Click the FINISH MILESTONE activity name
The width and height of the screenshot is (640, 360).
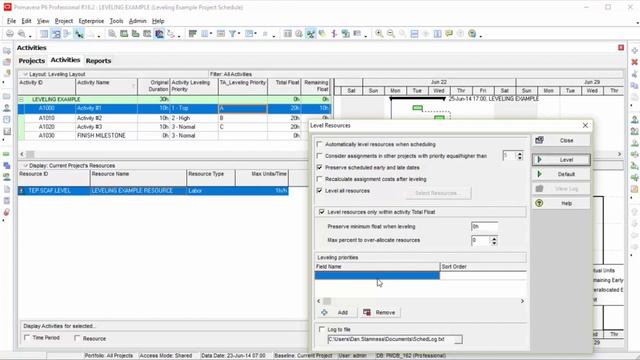pos(101,136)
